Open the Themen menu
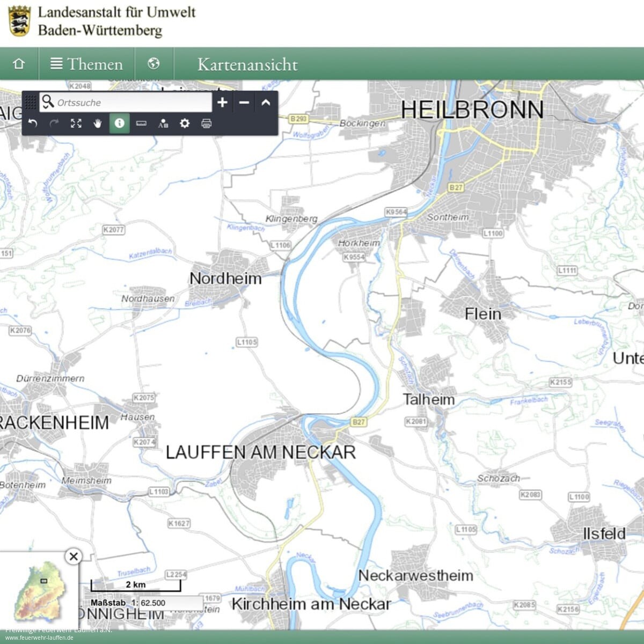The image size is (644, 644). [86, 64]
